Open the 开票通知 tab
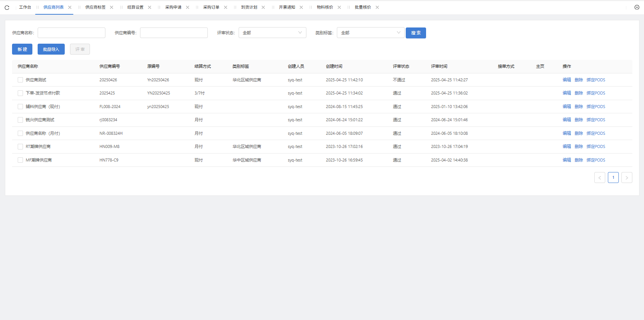Viewport: 644px width, 320px height. [x=287, y=7]
